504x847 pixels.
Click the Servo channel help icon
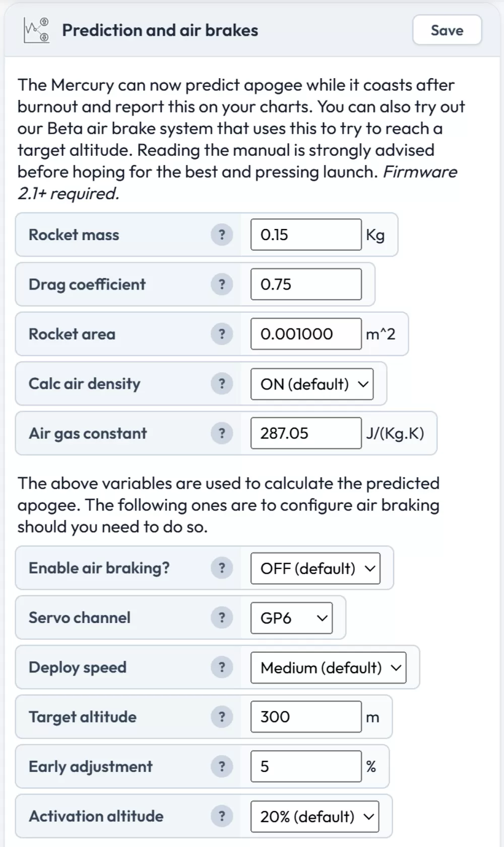coord(222,617)
